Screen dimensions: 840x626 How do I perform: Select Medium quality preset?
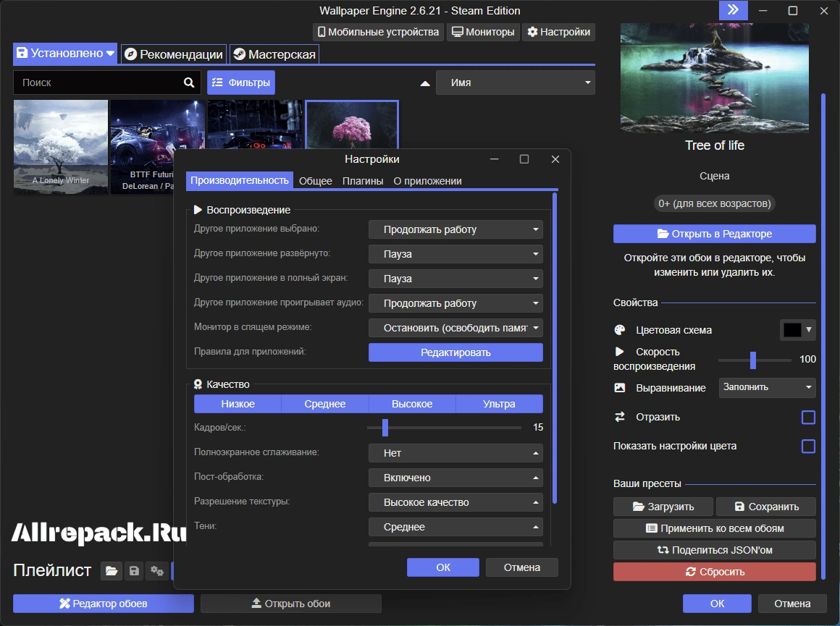click(324, 404)
